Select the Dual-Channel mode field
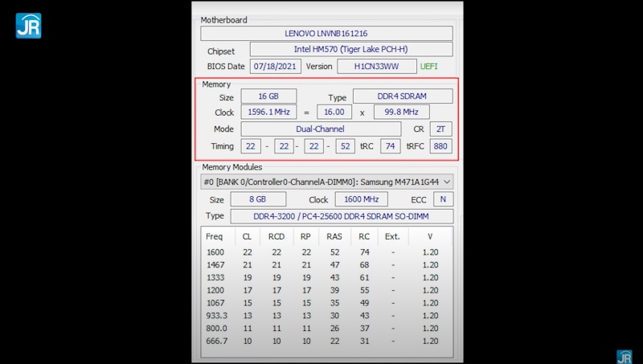Screen dimensions: 643x364 tap(321, 129)
